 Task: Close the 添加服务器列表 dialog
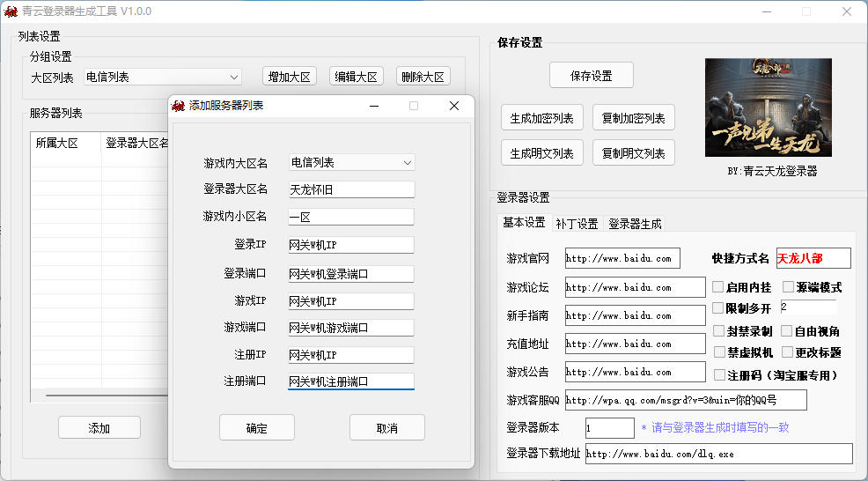tap(454, 106)
